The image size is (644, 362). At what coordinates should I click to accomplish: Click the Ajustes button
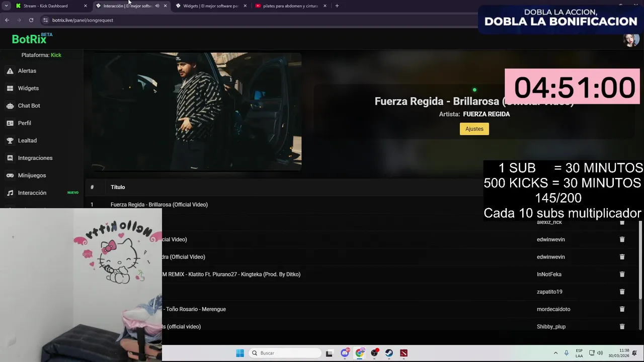click(x=474, y=129)
